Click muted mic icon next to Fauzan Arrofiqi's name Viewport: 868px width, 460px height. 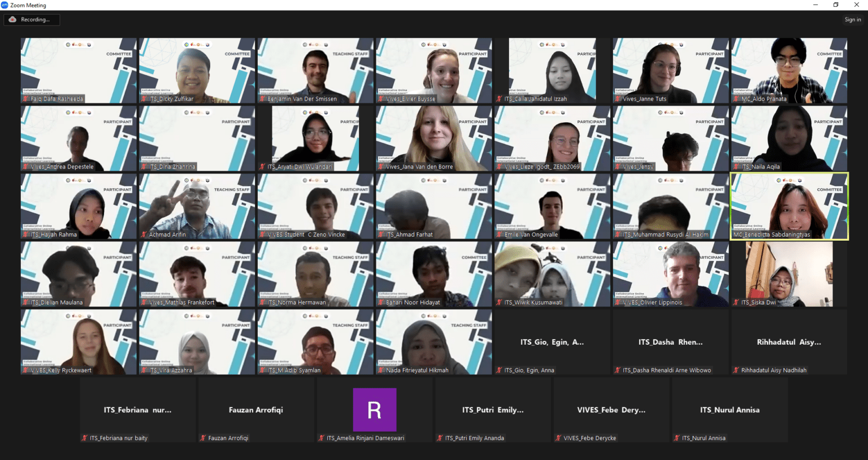(203, 438)
